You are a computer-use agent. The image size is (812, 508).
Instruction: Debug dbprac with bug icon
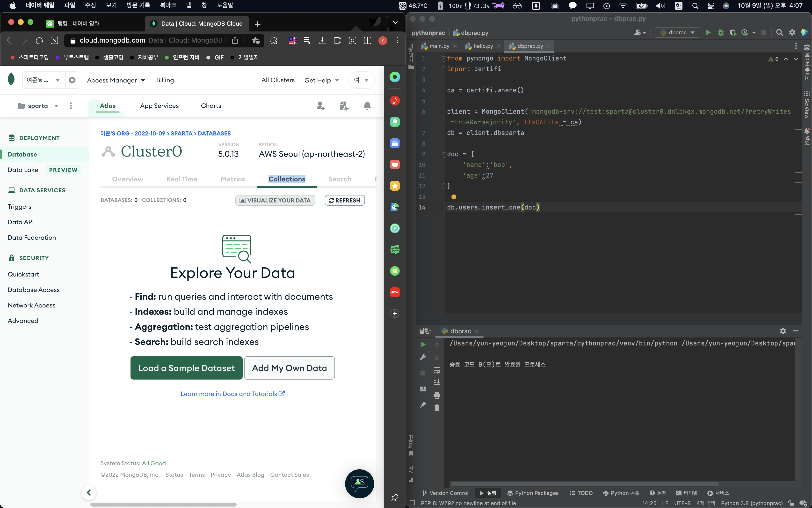pyautogui.click(x=720, y=33)
